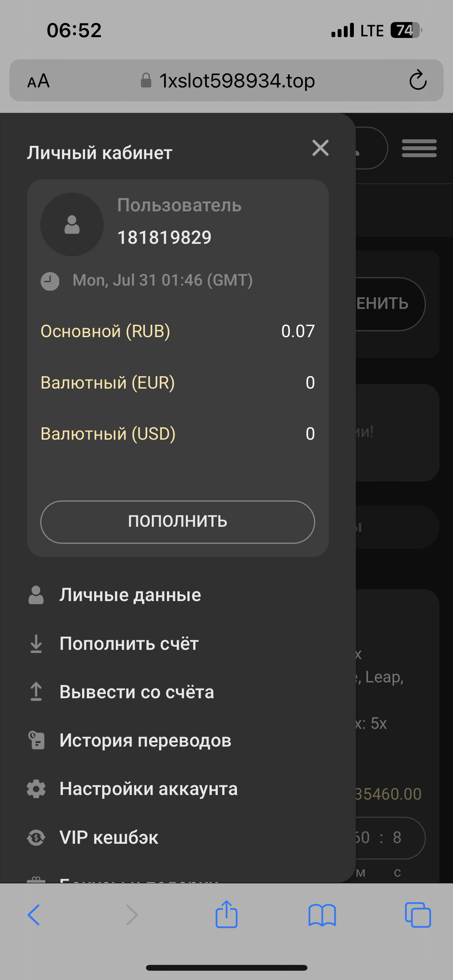The height and width of the screenshot is (980, 453).
Task: Select Основной (RUB) account
Action: (105, 331)
